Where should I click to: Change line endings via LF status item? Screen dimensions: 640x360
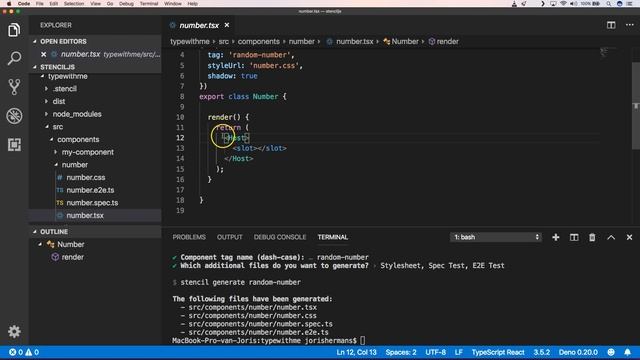pos(458,352)
